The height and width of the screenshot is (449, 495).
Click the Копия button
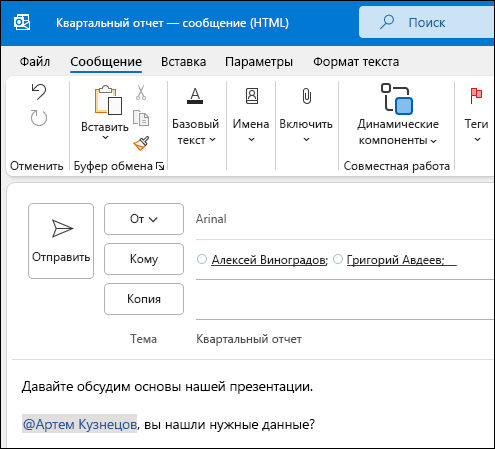coord(144,299)
